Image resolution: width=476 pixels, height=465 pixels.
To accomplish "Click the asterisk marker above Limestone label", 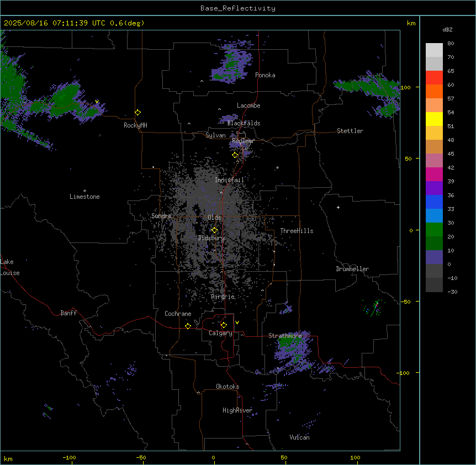I will point(84,191).
